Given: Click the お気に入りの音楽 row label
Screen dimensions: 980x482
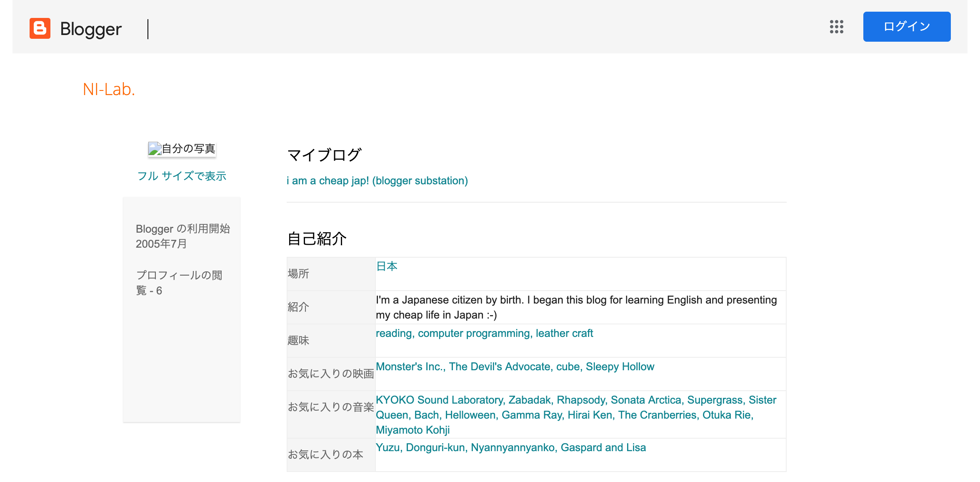Looking at the screenshot, I should [331, 407].
